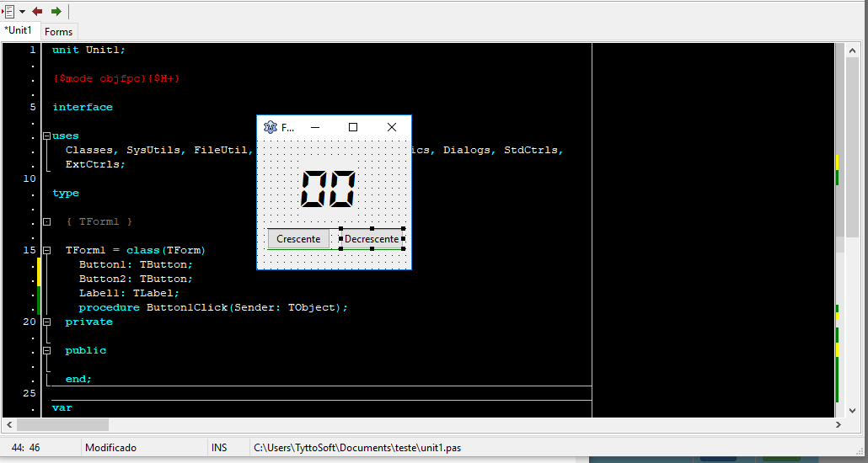Switch to the *Unit1 tab
This screenshot has height=463, width=868.
[x=19, y=30]
